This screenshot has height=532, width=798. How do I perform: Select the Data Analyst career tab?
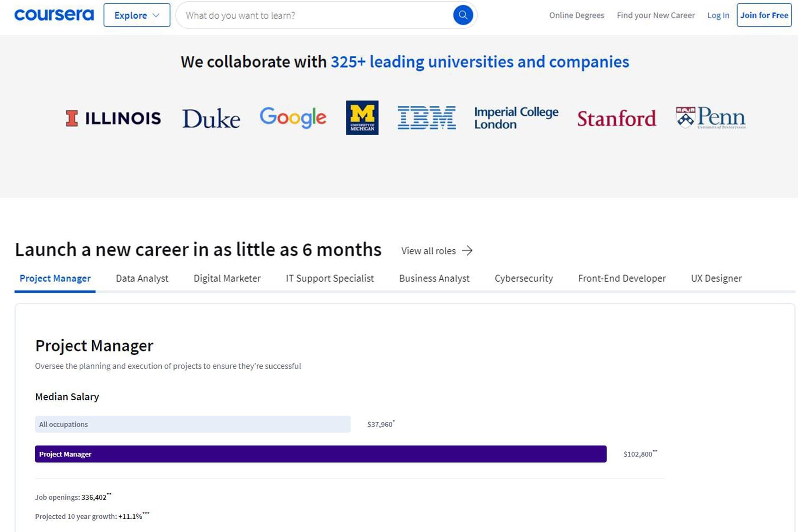point(142,278)
